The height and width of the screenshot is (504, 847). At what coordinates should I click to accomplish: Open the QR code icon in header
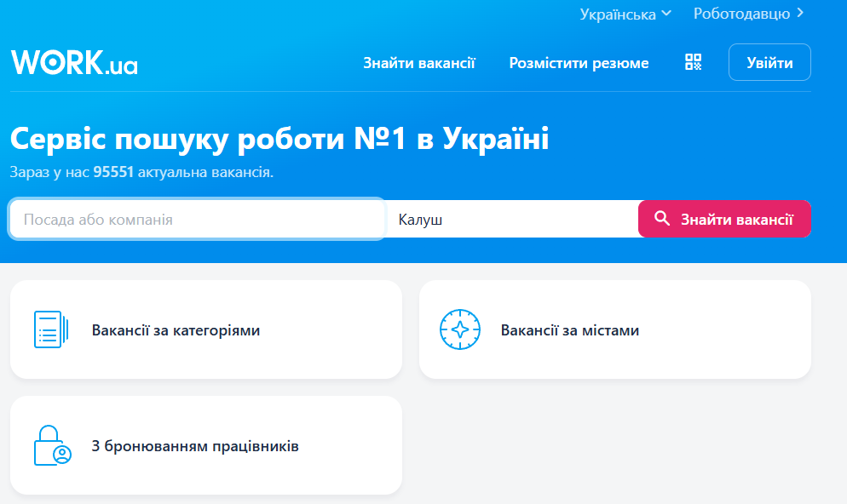[693, 62]
